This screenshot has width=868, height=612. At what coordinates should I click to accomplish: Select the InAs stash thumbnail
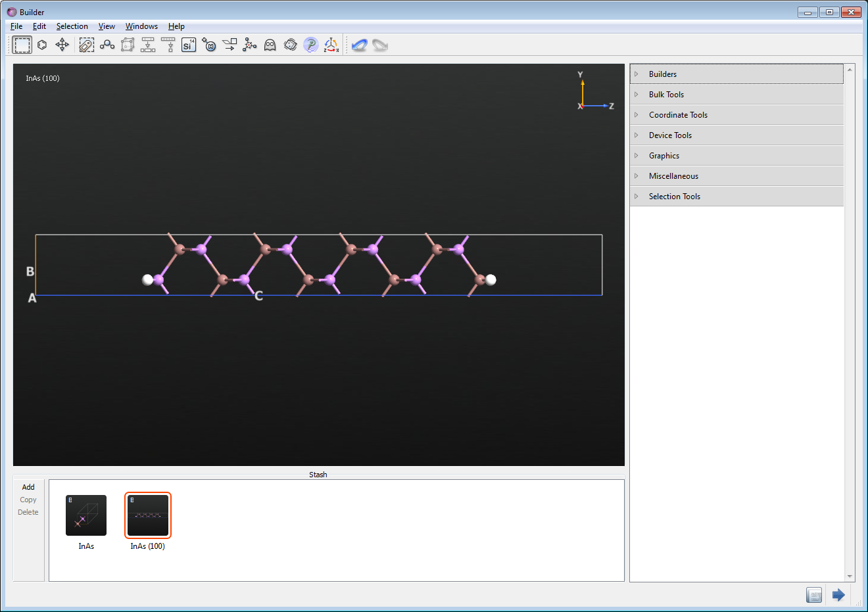tap(86, 515)
